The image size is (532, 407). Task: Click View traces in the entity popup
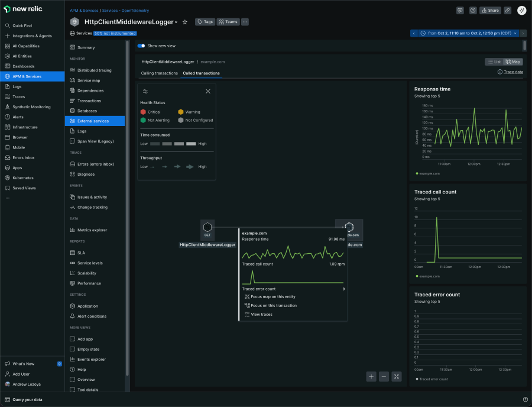pyautogui.click(x=261, y=314)
